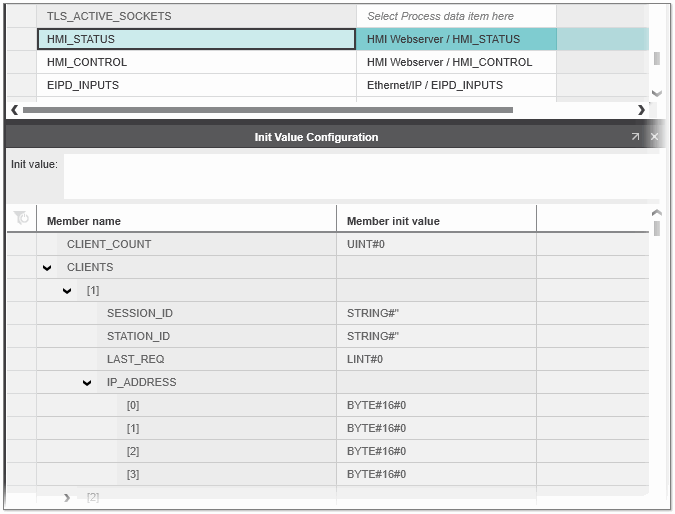Click in the Init value input field
Screen dimensions: 675x514
pyautogui.click(x=355, y=175)
